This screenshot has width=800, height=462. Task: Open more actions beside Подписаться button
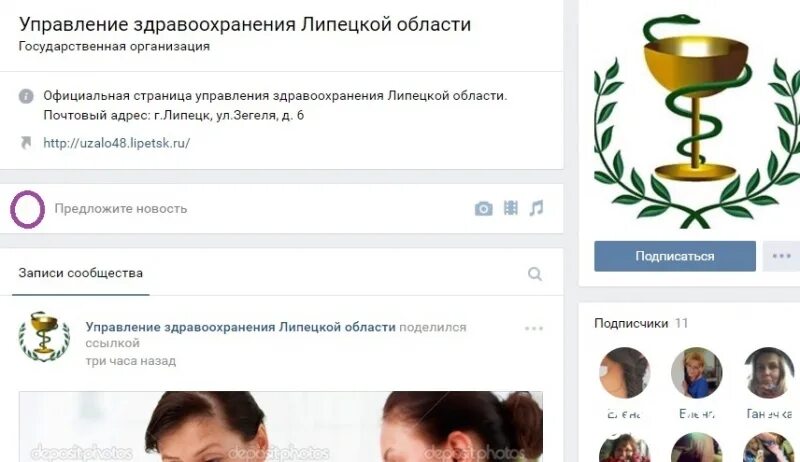click(781, 256)
